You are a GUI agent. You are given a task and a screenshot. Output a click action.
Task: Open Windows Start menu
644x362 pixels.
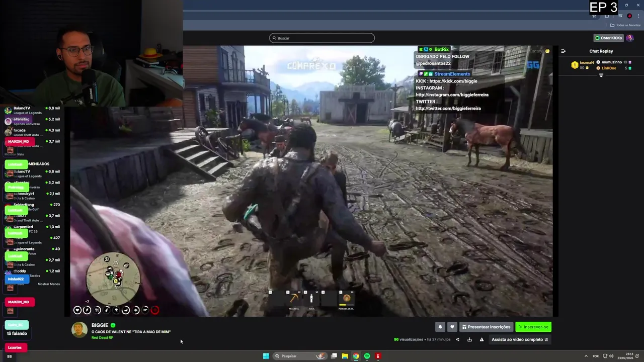tap(266, 356)
